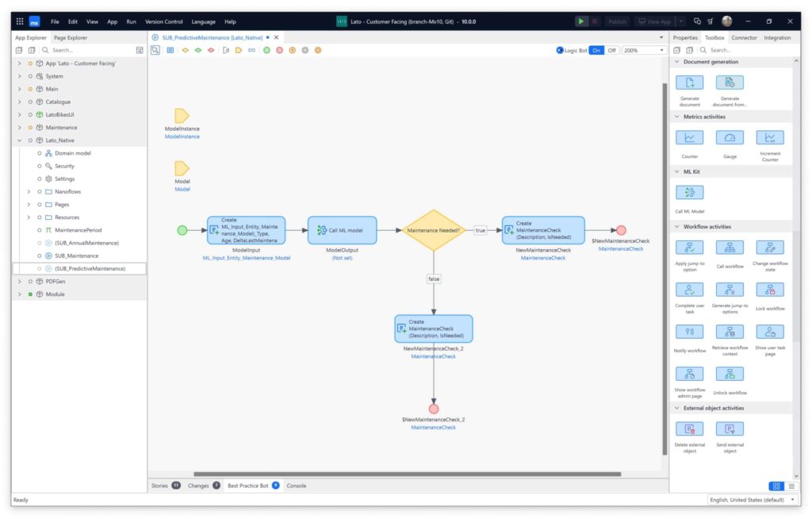The width and height of the screenshot is (812, 519).
Task: Select the Apply jump-to option activity
Action: tap(690, 248)
